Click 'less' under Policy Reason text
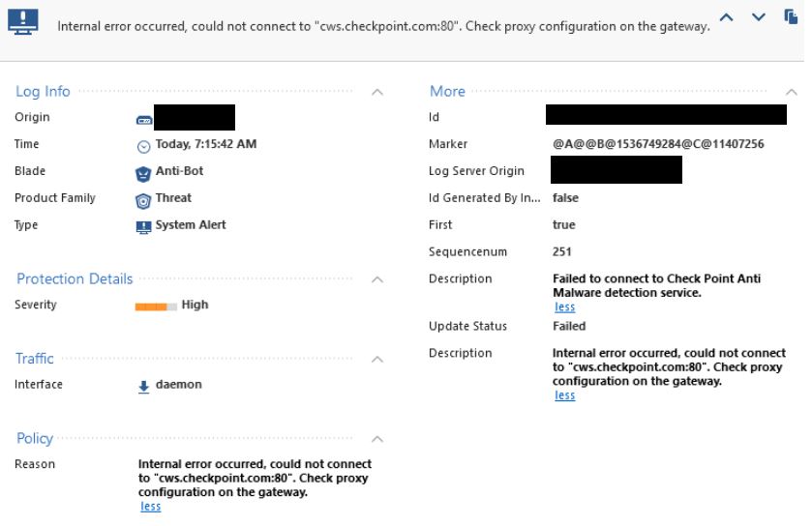This screenshot has width=812, height=526. coord(151,507)
